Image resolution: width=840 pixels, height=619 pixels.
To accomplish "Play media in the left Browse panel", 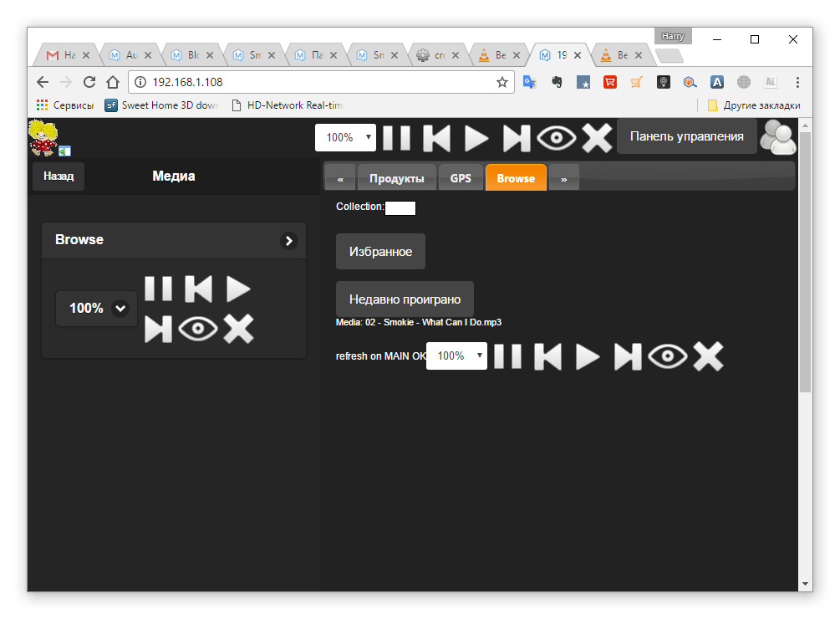I will coord(238,289).
